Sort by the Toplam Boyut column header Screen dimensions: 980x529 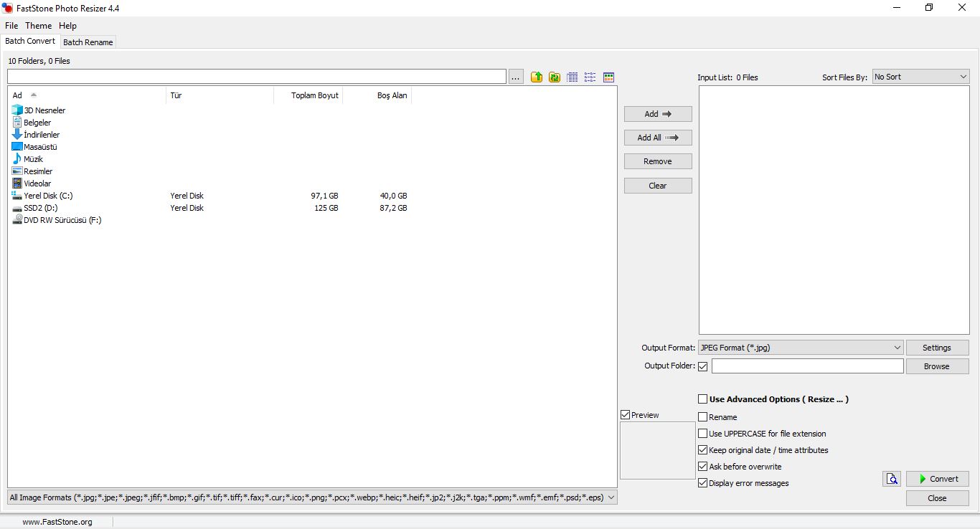(x=308, y=95)
